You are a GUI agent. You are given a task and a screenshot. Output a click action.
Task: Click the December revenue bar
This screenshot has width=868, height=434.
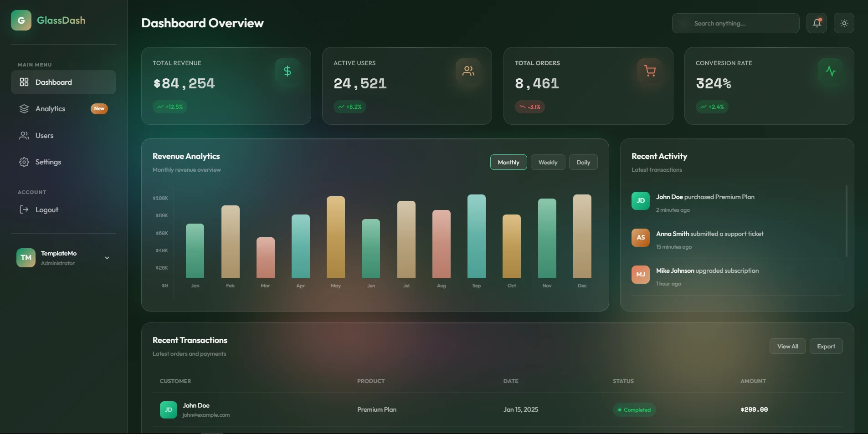click(582, 236)
